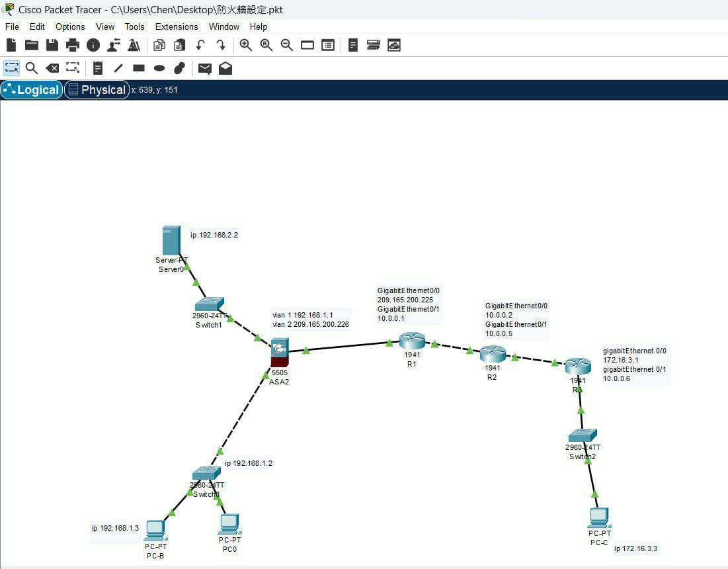Zoom out of the workspace

[286, 45]
